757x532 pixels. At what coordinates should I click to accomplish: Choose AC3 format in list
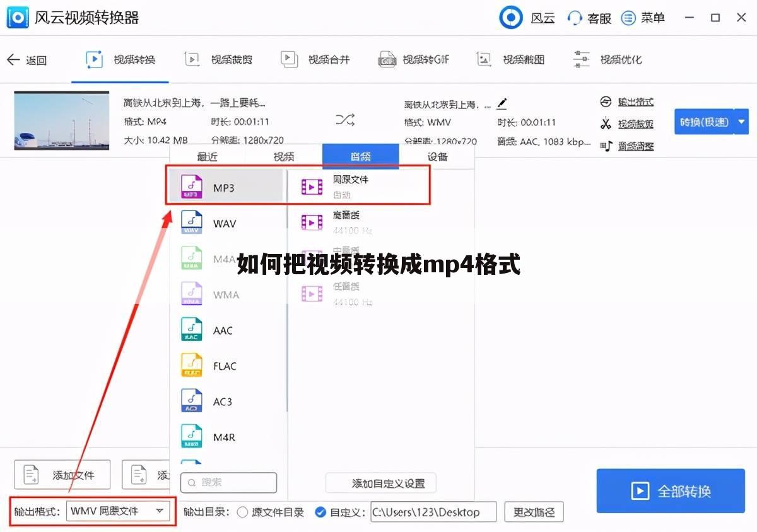click(226, 402)
